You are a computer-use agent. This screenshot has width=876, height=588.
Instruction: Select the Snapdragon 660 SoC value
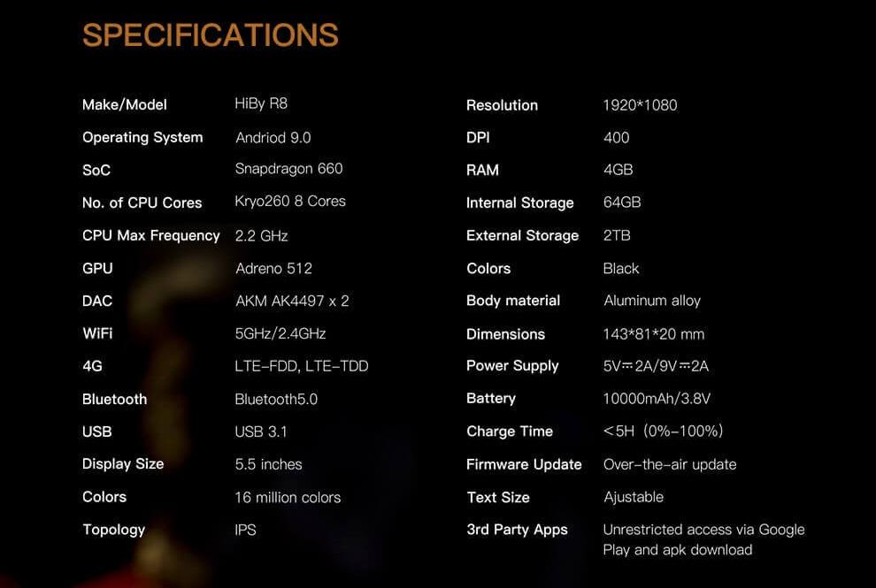pyautogui.click(x=288, y=169)
